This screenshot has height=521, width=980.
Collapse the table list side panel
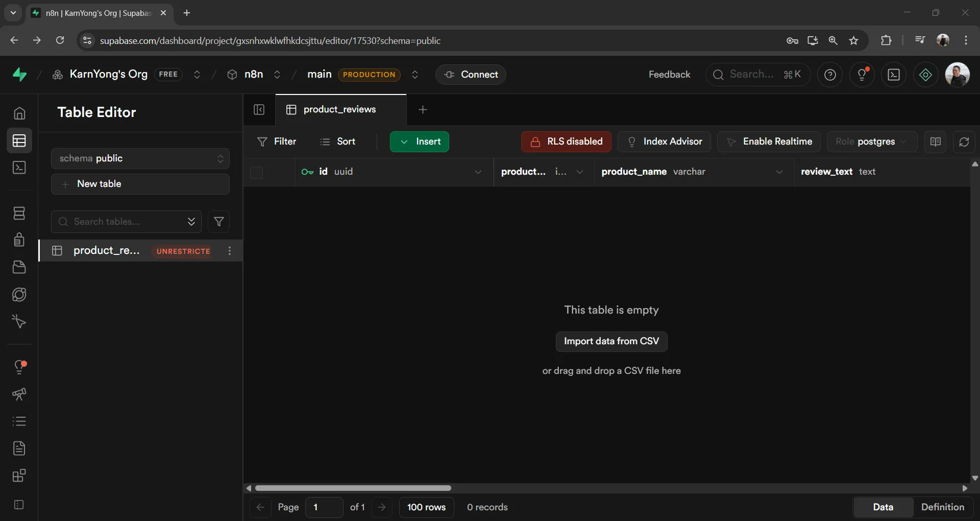click(x=259, y=110)
